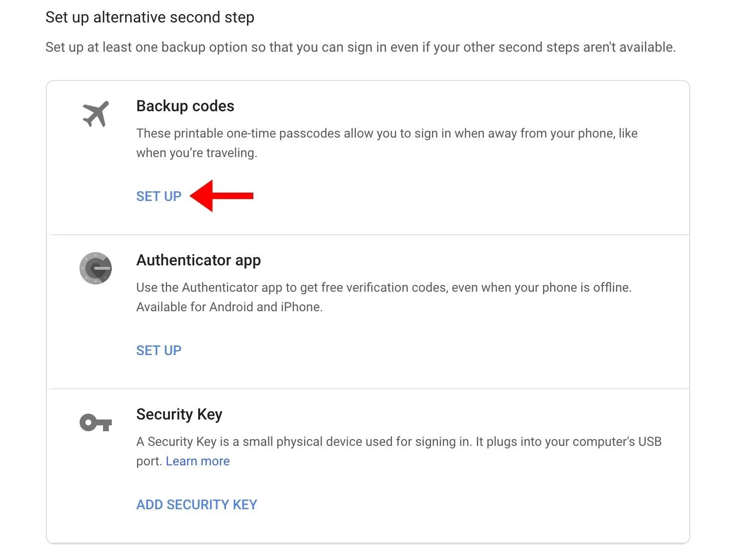Click the divider below Backup codes section
The width and height of the screenshot is (739, 560).
click(368, 235)
